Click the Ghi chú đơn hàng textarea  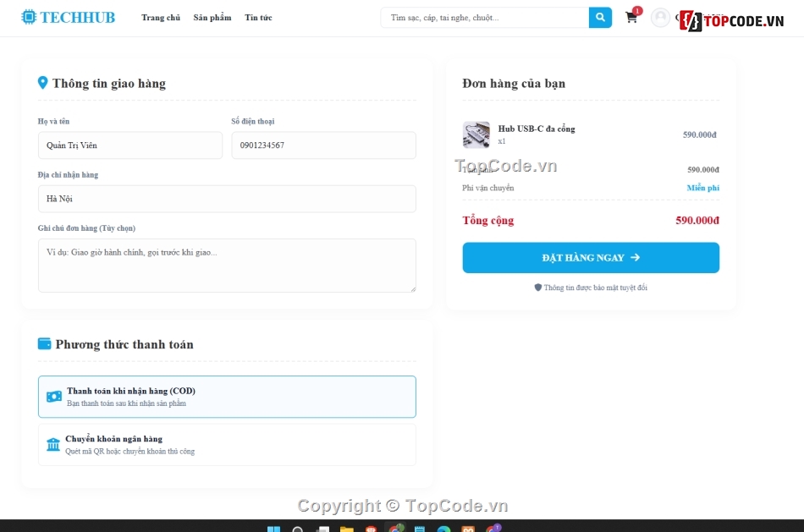coord(227,266)
